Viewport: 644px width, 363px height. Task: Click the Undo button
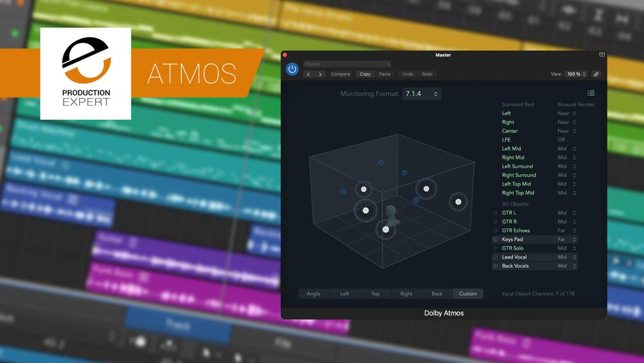[408, 74]
